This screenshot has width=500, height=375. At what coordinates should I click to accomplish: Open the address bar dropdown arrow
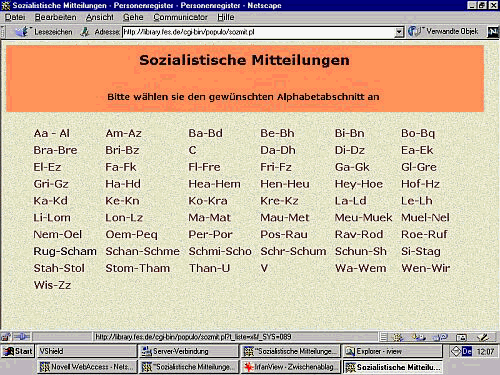click(x=399, y=32)
